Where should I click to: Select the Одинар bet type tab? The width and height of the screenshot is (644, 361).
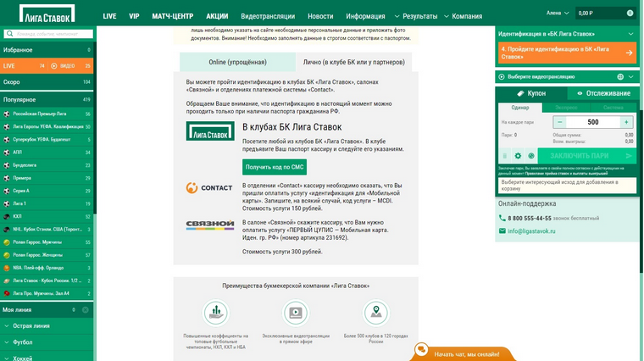[x=520, y=108]
